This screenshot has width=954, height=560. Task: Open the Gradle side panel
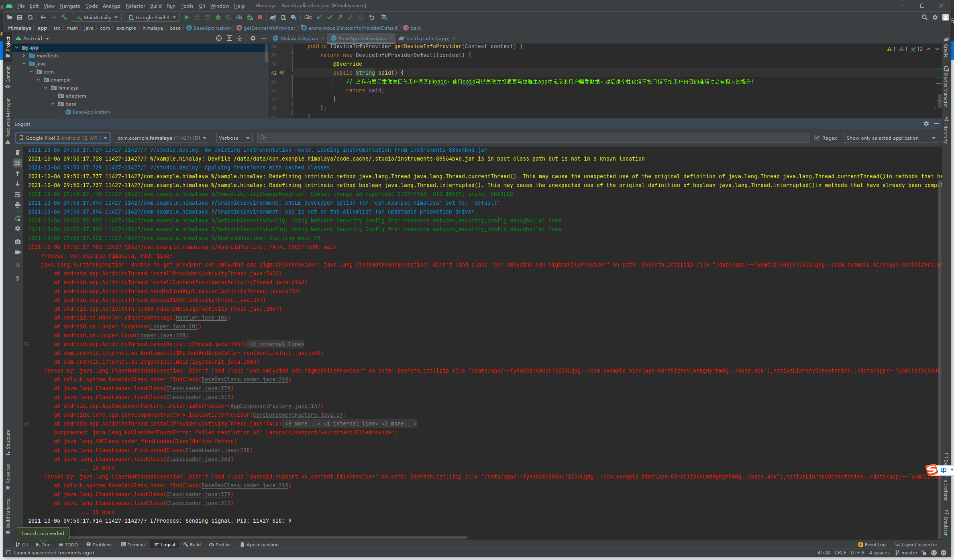pyautogui.click(x=946, y=47)
